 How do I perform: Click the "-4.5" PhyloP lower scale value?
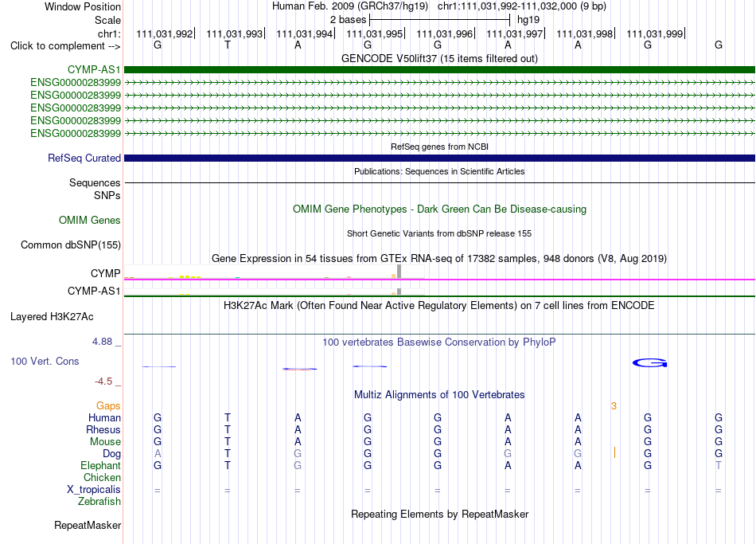pos(103,382)
